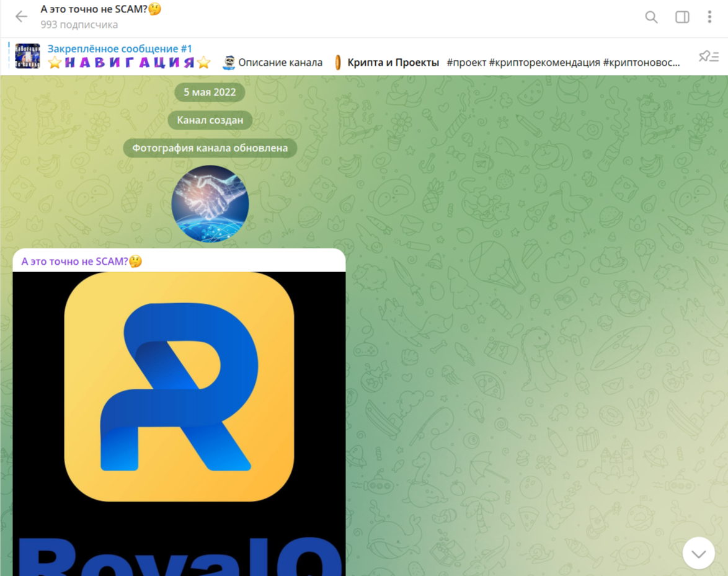
Task: Jump to latest messages with the down-arrow button
Action: pyautogui.click(x=698, y=553)
